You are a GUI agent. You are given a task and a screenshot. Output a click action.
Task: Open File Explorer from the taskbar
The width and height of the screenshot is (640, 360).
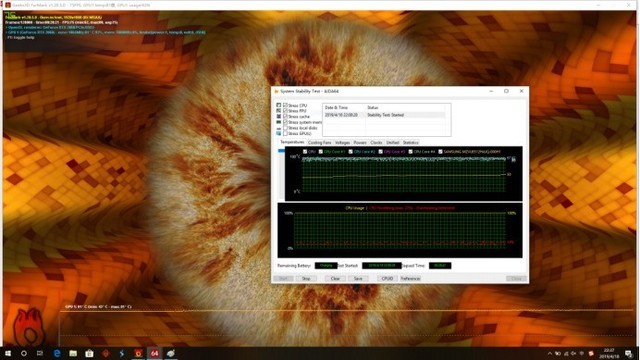tap(73, 353)
